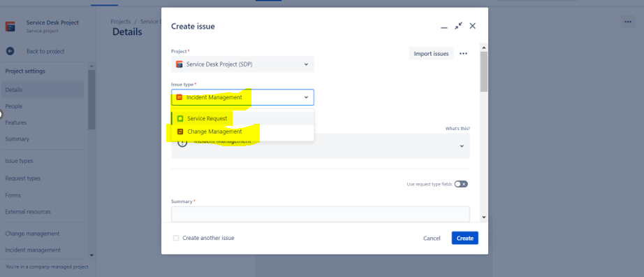This screenshot has height=277, width=644.
Task: Click the Import issues button
Action: 431,53
